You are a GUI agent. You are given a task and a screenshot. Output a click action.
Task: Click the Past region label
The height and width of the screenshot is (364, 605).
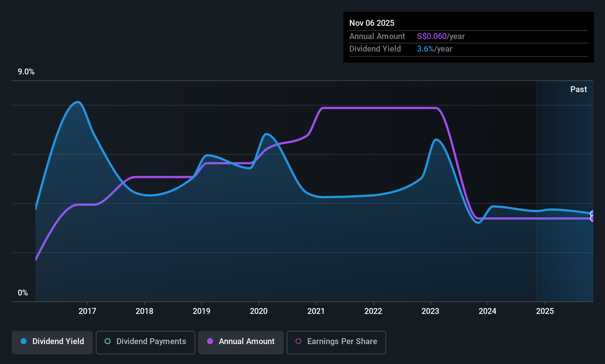[x=578, y=90]
